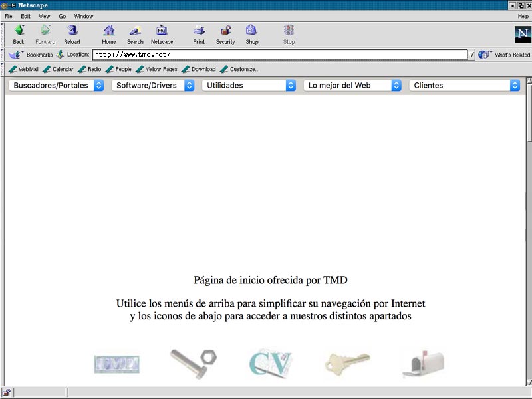Viewport: 532px width, 399px height.
Task: Open Customize... personal toolbar item
Action: click(240, 69)
